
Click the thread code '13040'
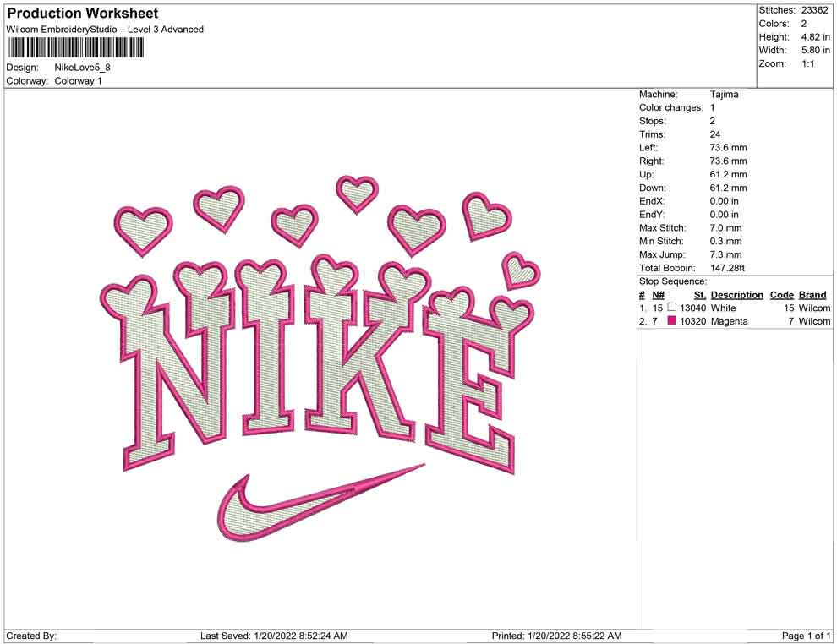pos(692,308)
